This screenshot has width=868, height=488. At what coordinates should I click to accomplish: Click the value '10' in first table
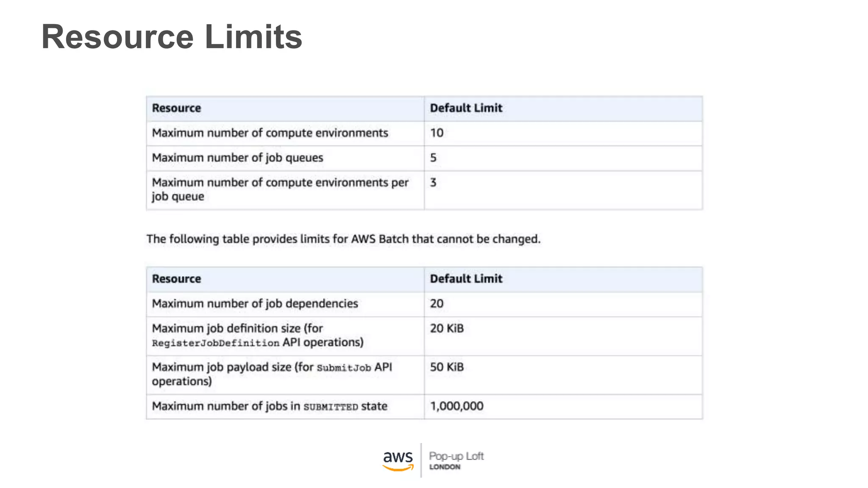(x=437, y=133)
